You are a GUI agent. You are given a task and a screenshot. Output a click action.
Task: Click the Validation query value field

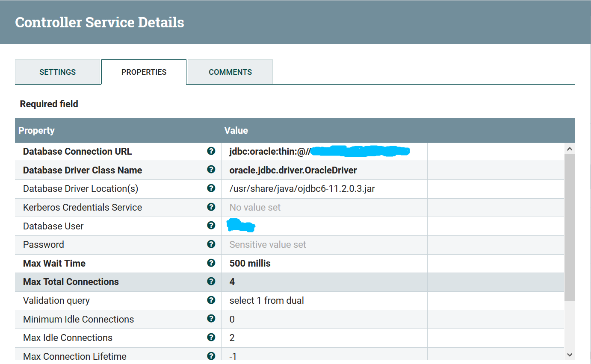coord(267,301)
